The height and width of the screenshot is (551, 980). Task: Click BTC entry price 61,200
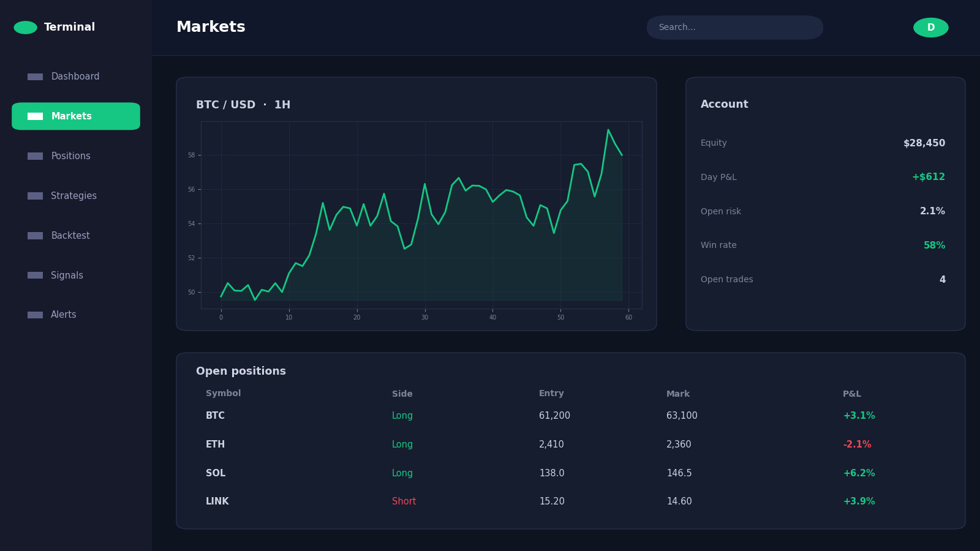coord(554,416)
